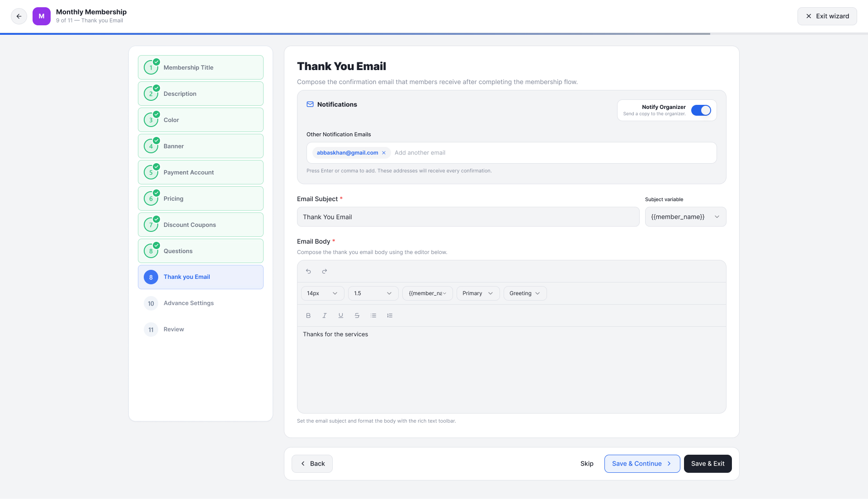Click the wizard progress bar
The width and height of the screenshot is (868, 499).
tap(434, 34)
